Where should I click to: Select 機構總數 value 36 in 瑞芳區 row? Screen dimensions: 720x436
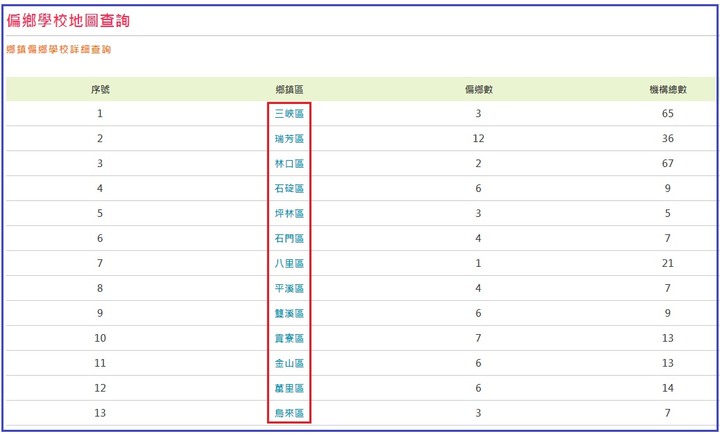668,139
